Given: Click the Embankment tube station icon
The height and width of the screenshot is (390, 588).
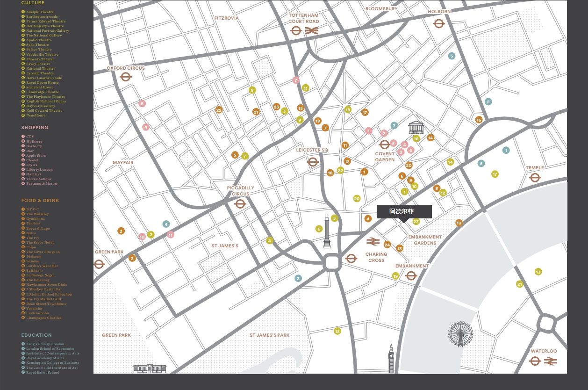Looking at the screenshot, I should [x=411, y=276].
